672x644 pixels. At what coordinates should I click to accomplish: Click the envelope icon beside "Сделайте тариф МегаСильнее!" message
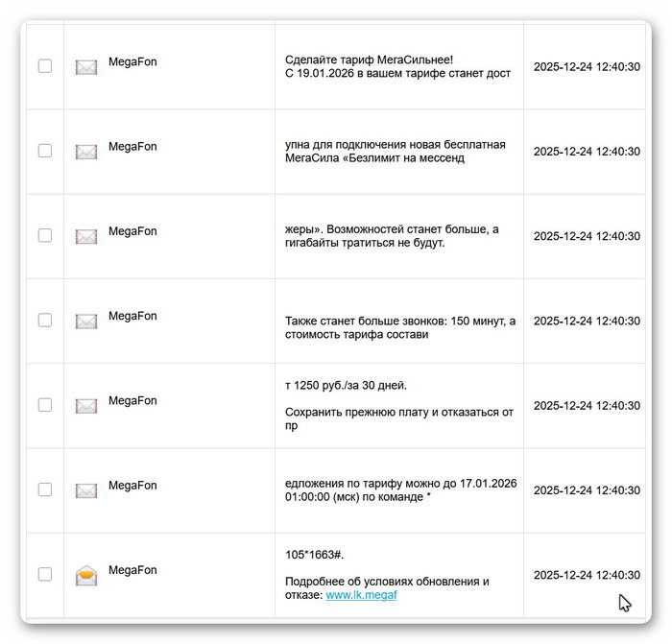[86, 67]
